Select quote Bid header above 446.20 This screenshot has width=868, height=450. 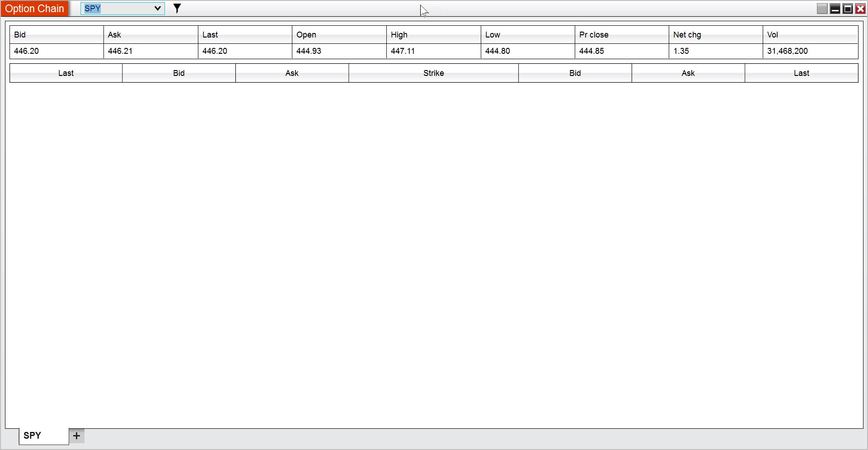pyautogui.click(x=56, y=35)
